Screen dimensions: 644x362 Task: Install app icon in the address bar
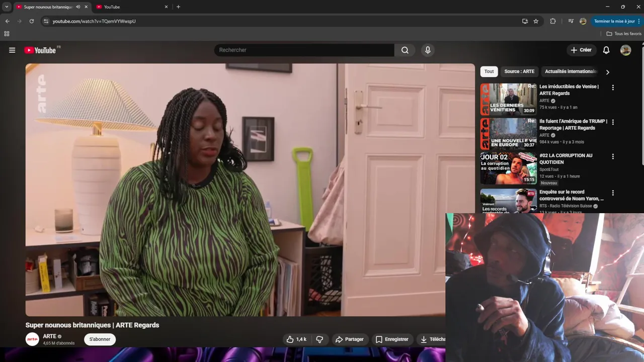click(525, 21)
